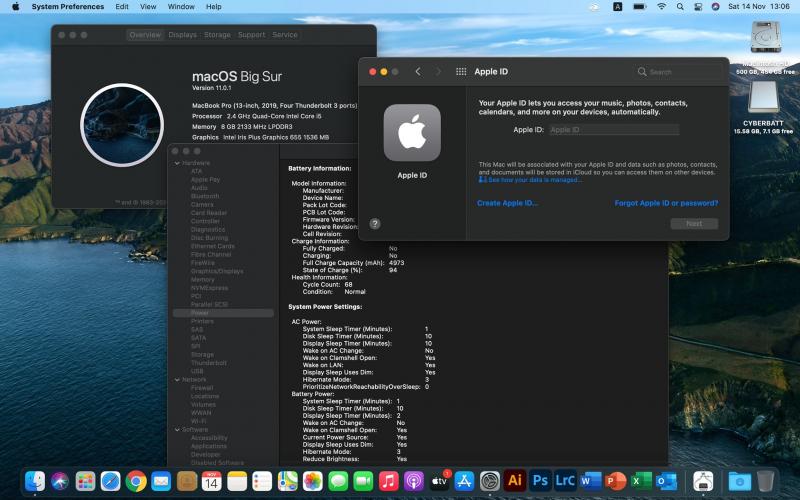This screenshot has width=800, height=500.
Task: Launch FaceTime from the dock
Action: coord(363,481)
